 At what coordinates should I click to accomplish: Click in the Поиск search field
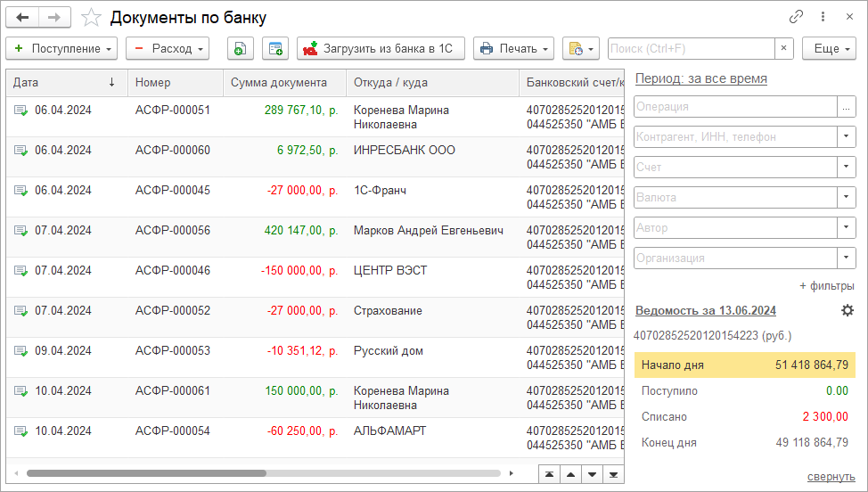point(691,49)
